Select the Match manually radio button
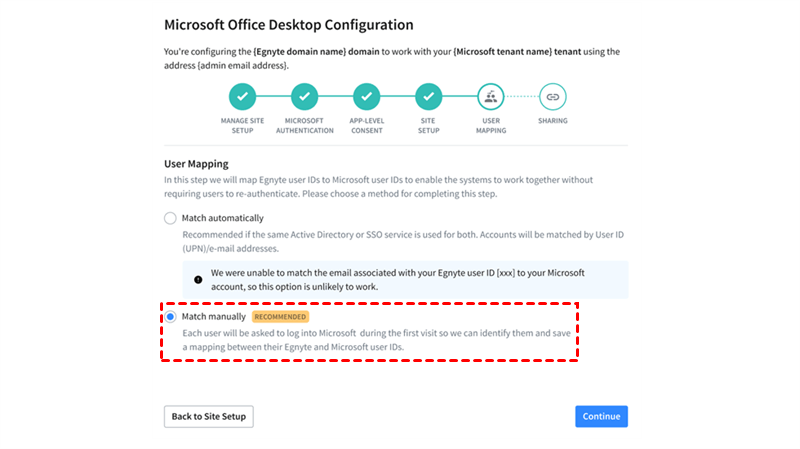800x449 pixels. (171, 317)
